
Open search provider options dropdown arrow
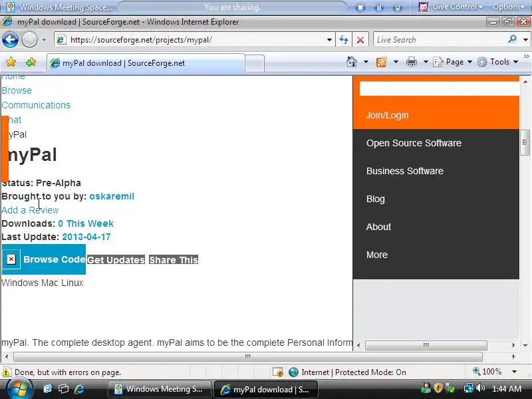(x=525, y=40)
